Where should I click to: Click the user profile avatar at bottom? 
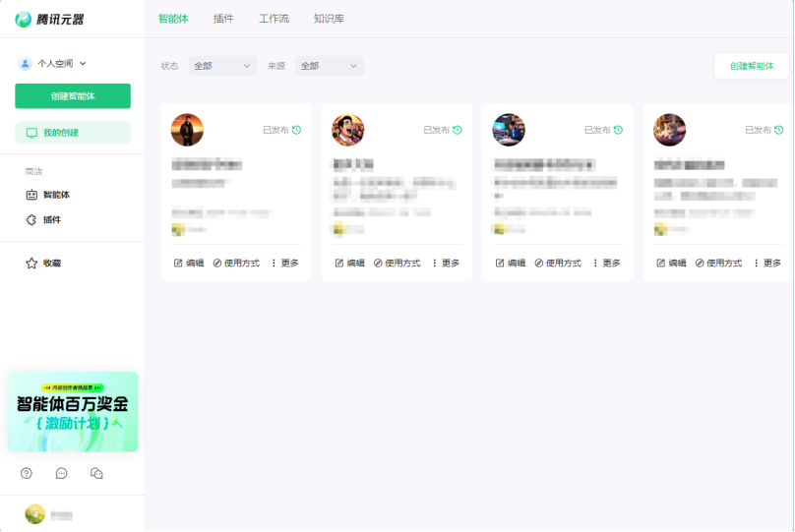pyautogui.click(x=35, y=514)
